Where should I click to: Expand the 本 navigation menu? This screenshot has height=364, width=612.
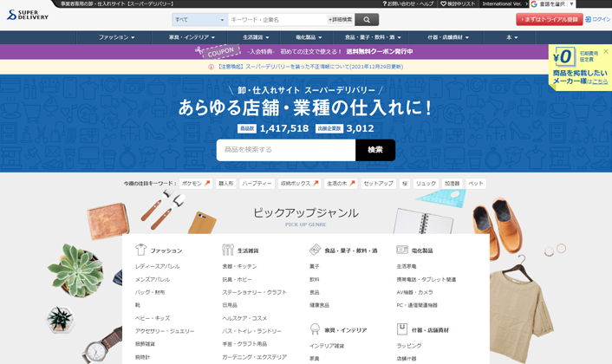(x=511, y=37)
